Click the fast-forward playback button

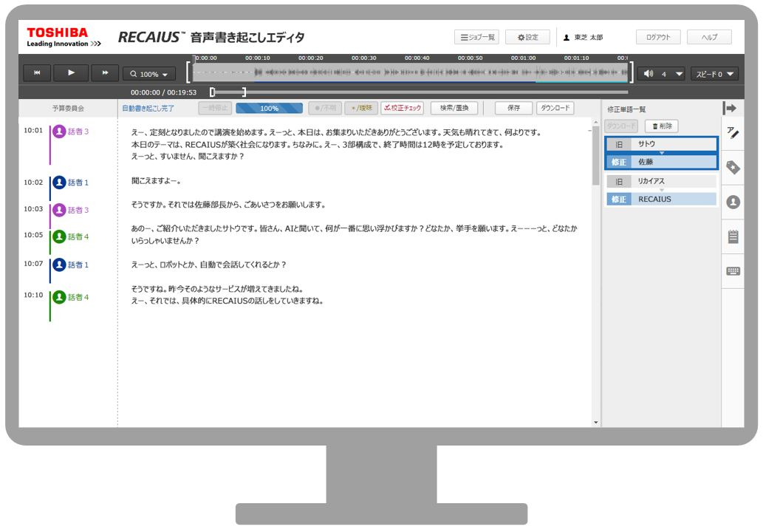pos(105,73)
